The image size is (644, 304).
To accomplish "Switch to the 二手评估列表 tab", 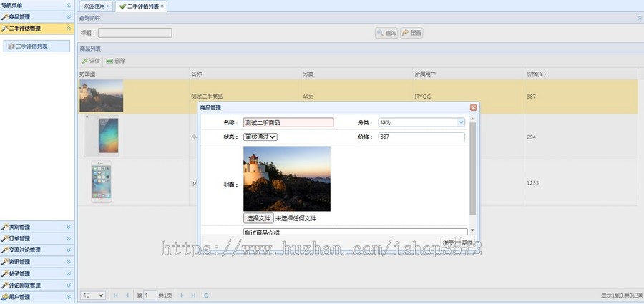I will [x=141, y=6].
